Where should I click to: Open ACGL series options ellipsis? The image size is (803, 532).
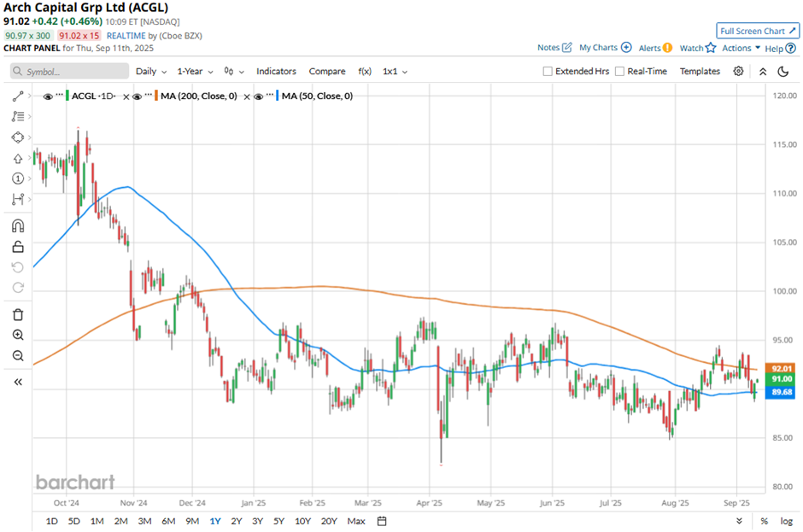tap(60, 95)
